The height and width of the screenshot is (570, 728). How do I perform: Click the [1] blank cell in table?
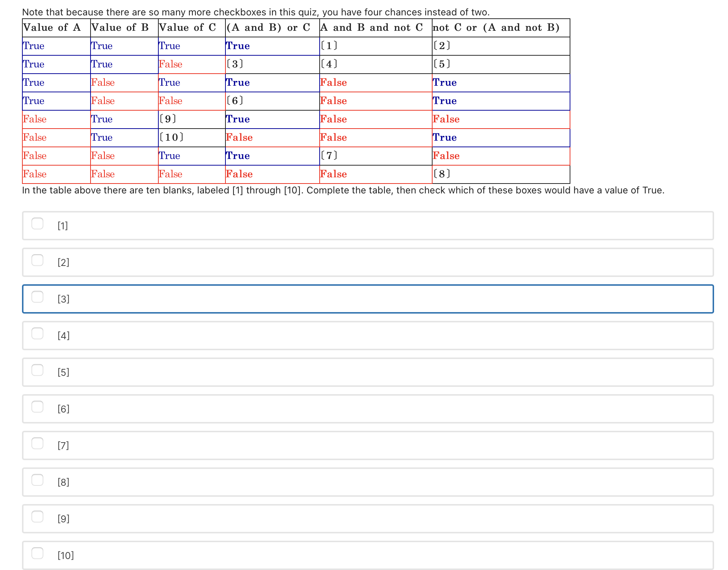pos(329,46)
